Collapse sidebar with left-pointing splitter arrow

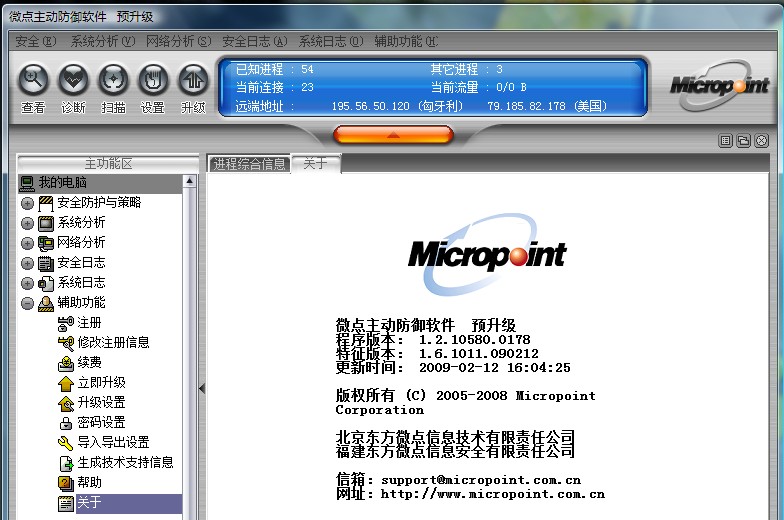[x=202, y=388]
